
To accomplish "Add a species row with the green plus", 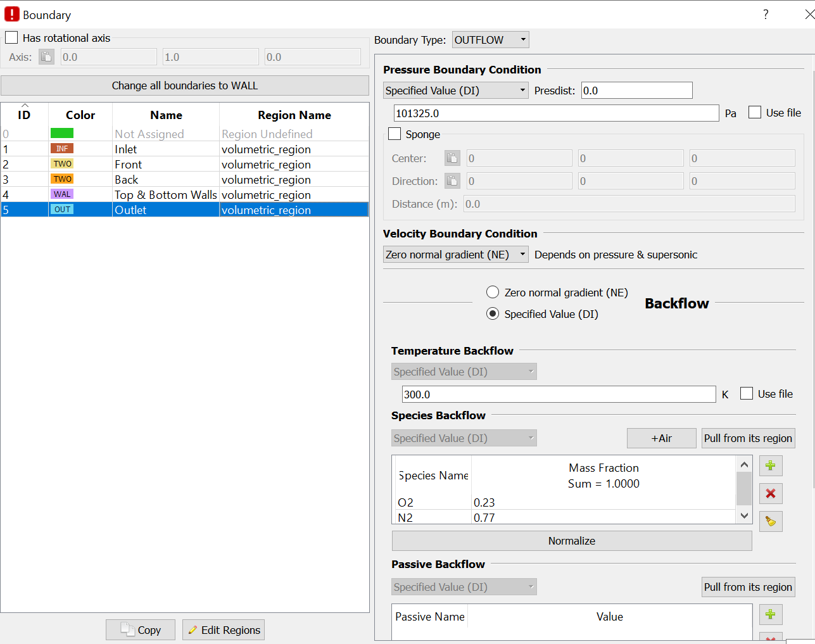I will 771,466.
